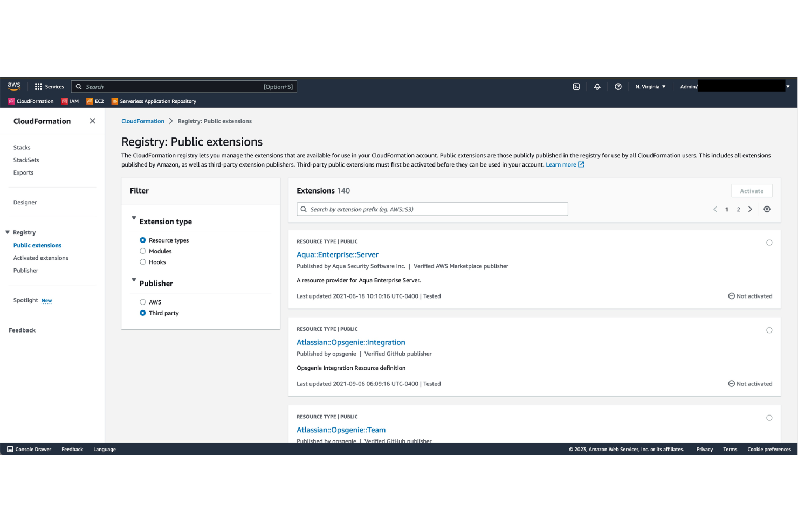This screenshot has width=798, height=532.
Task: Filter publishers by AWS
Action: pos(142,302)
